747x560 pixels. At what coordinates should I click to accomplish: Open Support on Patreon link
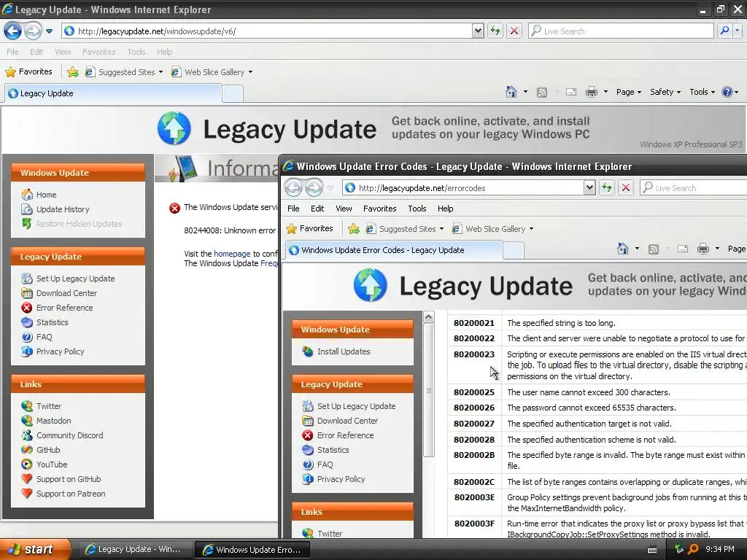coord(71,494)
